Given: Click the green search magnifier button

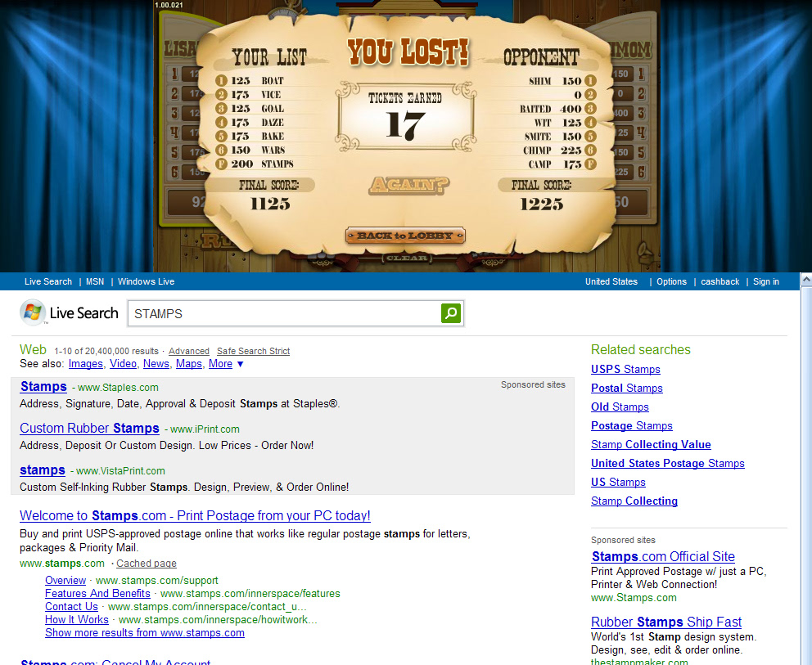Looking at the screenshot, I should tap(450, 313).
